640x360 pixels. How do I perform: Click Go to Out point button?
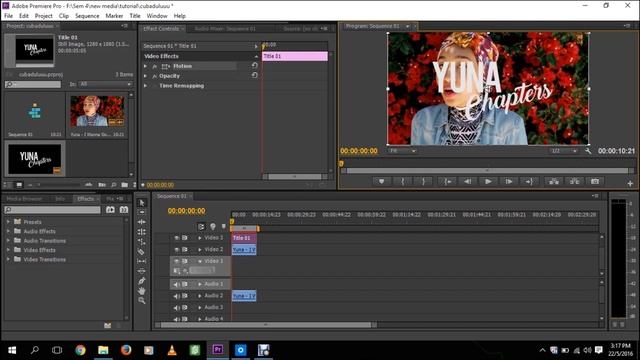coord(529,182)
